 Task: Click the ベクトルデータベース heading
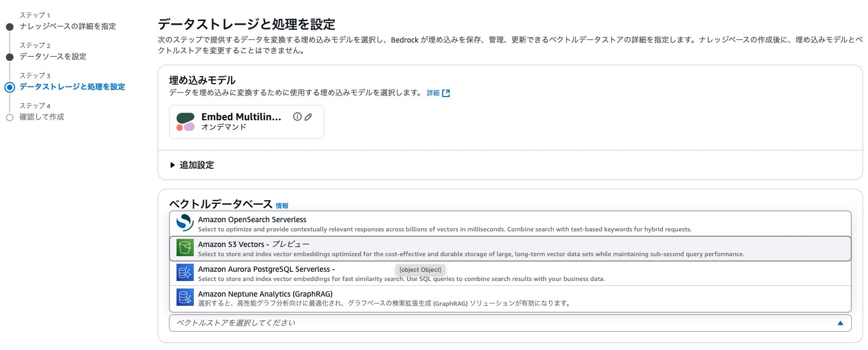pyautogui.click(x=221, y=204)
